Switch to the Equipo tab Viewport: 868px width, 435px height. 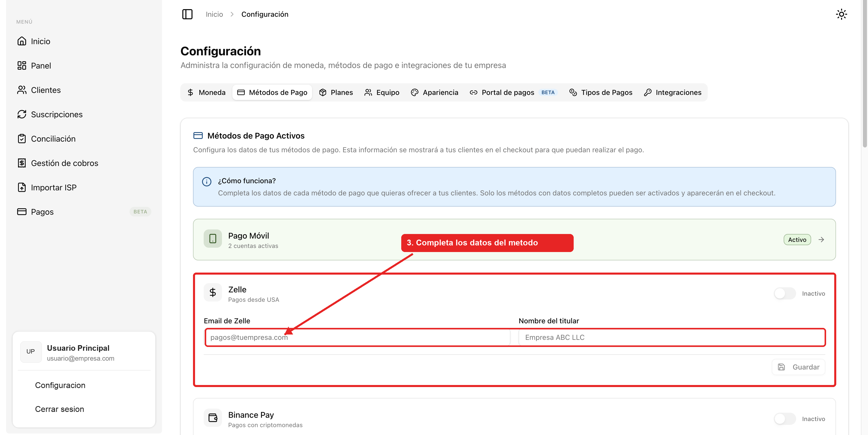tap(382, 92)
